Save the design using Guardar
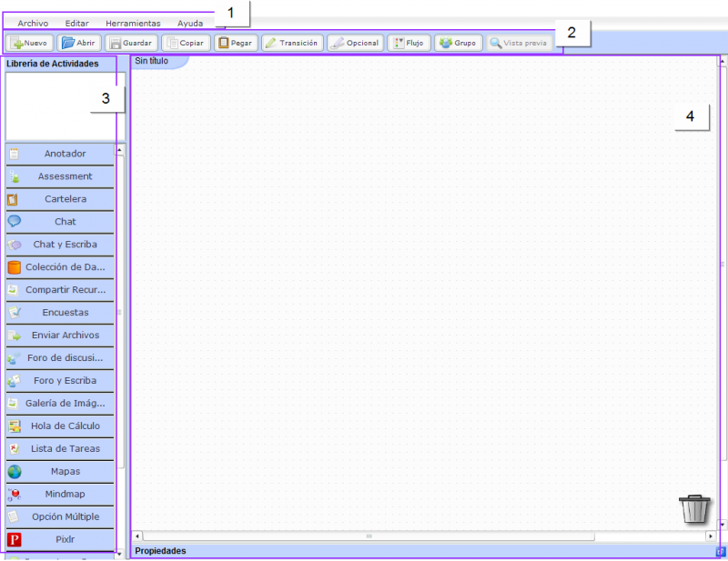728x561 pixels. click(131, 43)
